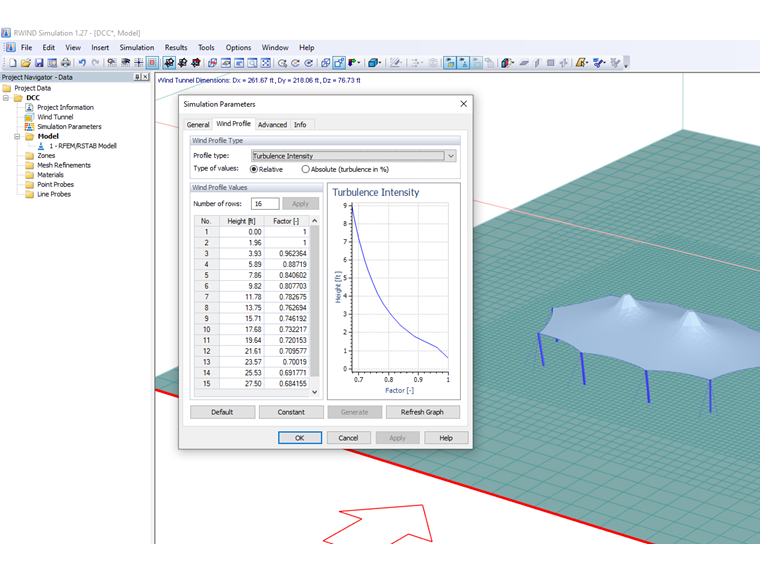Image resolution: width=760 pixels, height=570 pixels.
Task: Click the pin icon in Project Navigator header
Action: click(137, 77)
